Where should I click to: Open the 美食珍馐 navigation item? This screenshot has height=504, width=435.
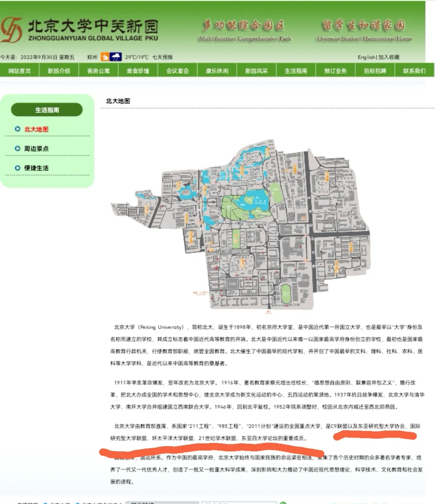[138, 71]
